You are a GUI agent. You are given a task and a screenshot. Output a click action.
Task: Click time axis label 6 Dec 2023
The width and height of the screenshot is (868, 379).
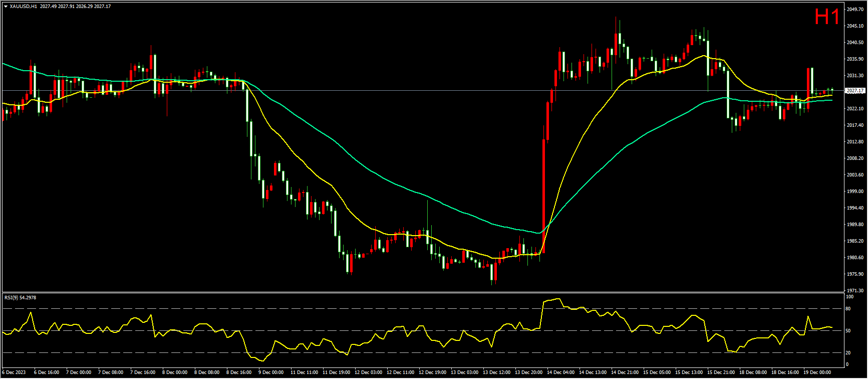14,372
